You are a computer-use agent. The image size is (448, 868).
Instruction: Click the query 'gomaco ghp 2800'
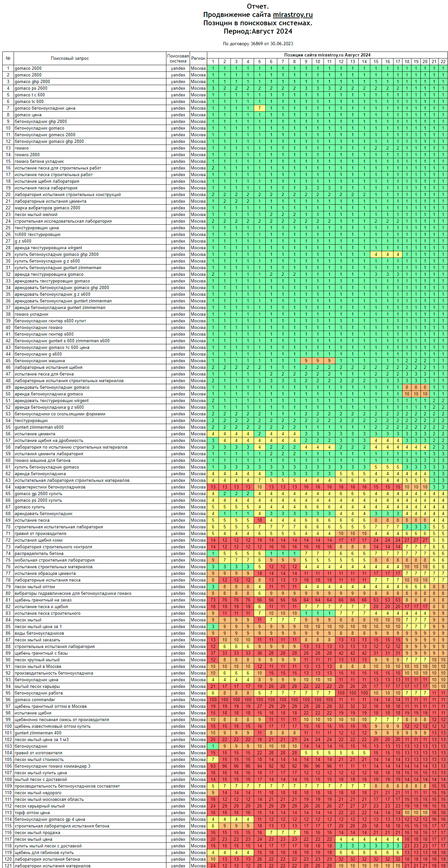[32, 81]
